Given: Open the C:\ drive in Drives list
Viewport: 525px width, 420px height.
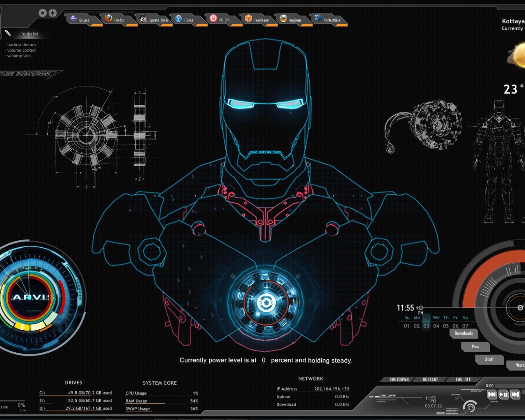Looking at the screenshot, I should click(42, 393).
